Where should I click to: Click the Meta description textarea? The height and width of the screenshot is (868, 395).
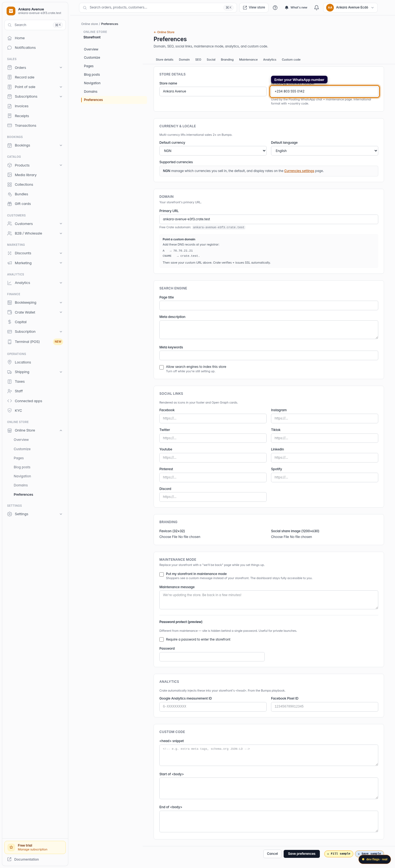pos(269,329)
